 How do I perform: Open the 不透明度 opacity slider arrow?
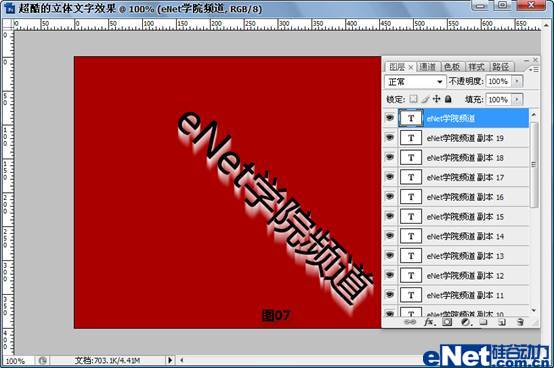click(x=517, y=81)
